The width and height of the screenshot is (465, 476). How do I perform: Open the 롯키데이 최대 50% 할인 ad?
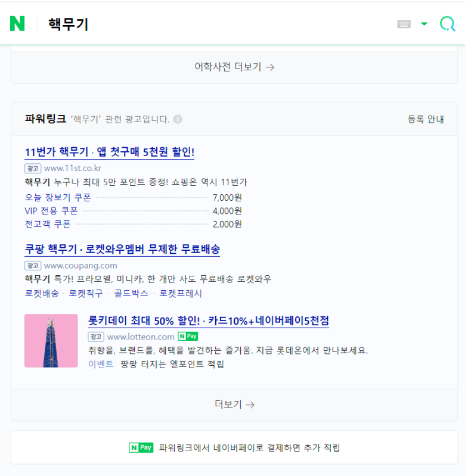(x=209, y=321)
